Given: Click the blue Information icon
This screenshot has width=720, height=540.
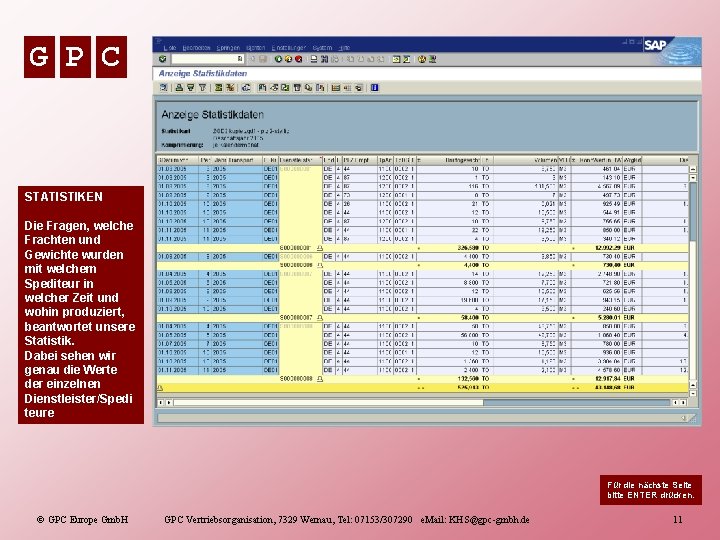Looking at the screenshot, I should click(x=375, y=88).
